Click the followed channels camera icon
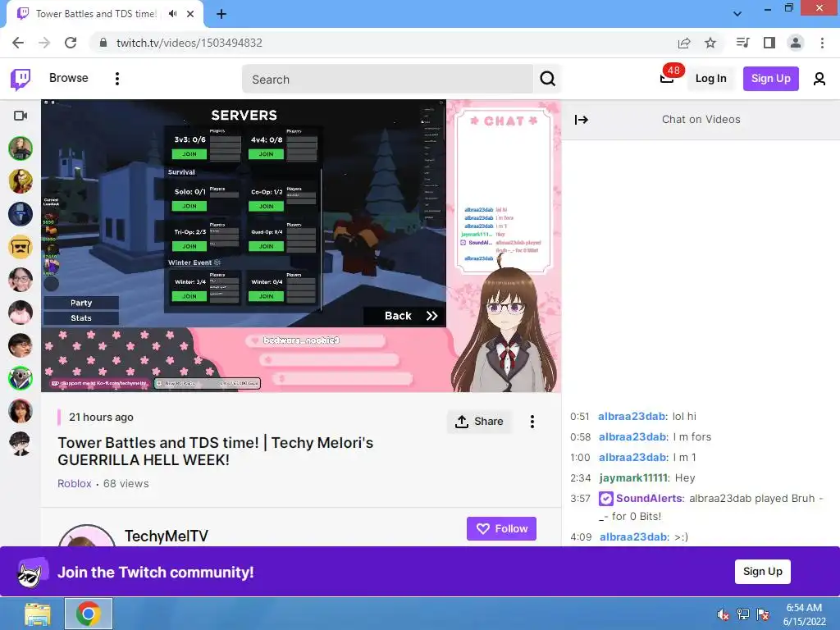The width and height of the screenshot is (840, 630). [x=21, y=116]
